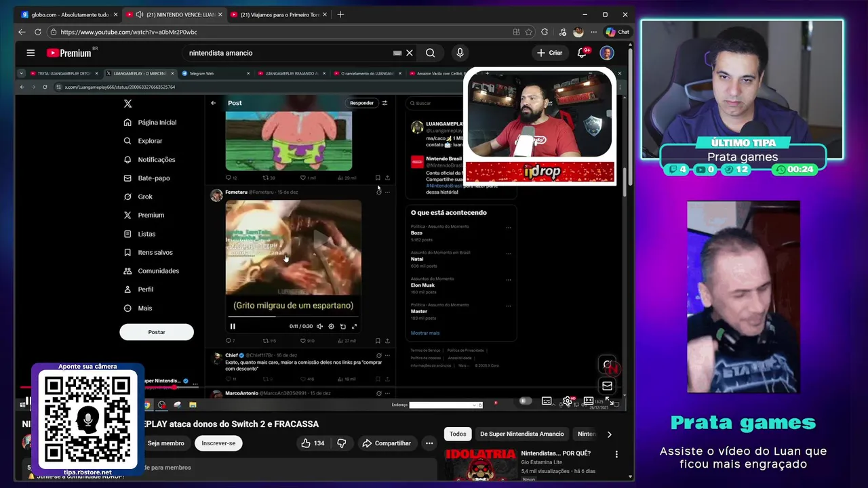Viewport: 868px width, 488px height.
Task: Open Notificações in X sidebar
Action: (x=149, y=159)
